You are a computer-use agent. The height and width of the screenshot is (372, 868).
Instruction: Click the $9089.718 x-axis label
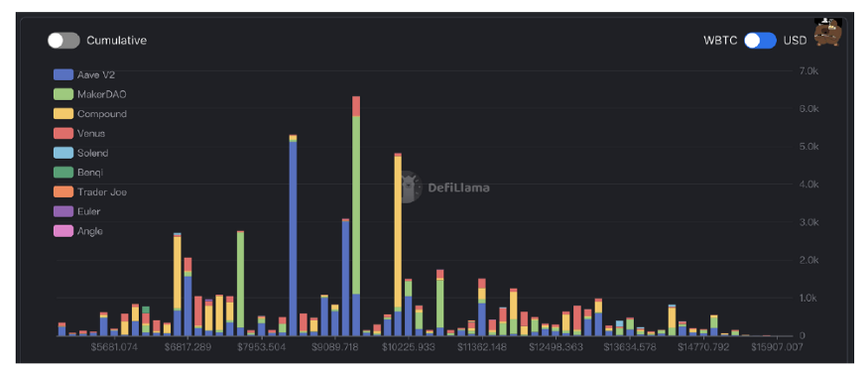(x=334, y=347)
